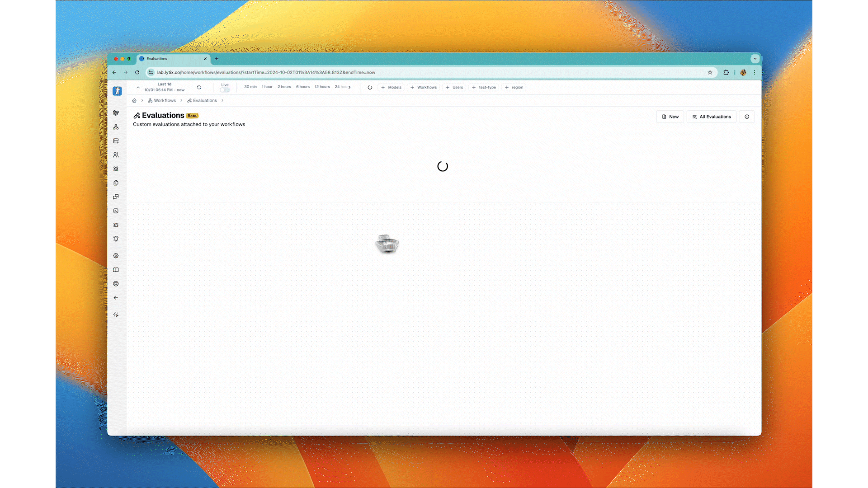This screenshot has height=488, width=868.
Task: Select the 2 hours time range
Action: (284, 87)
